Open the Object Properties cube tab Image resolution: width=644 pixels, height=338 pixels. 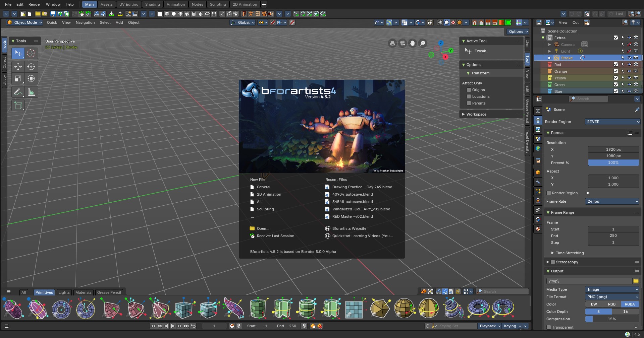[538, 173]
